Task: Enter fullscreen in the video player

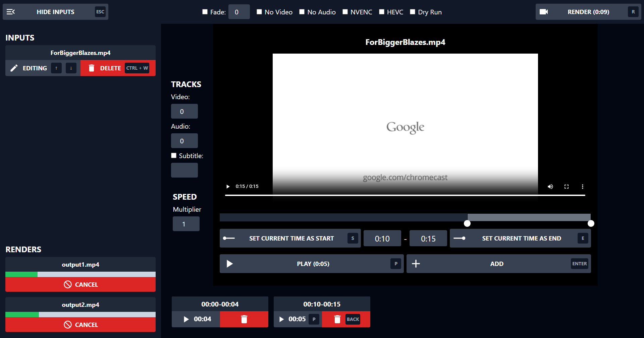Action: click(567, 187)
